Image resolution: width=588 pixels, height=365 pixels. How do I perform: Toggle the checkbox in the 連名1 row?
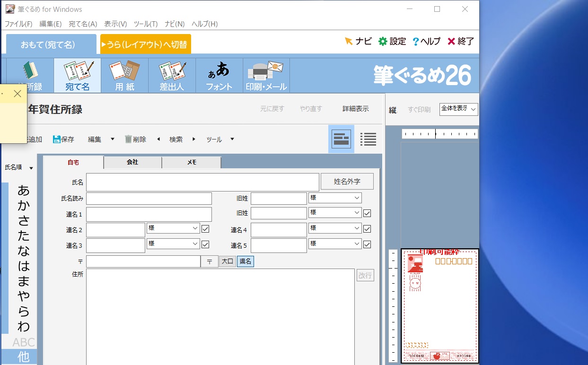(x=367, y=213)
